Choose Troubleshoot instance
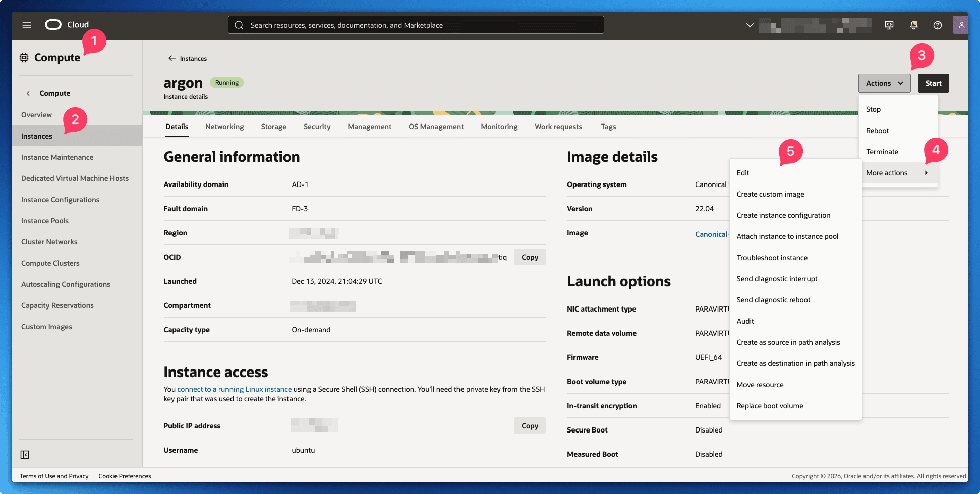This screenshot has height=494, width=980. tap(795, 258)
